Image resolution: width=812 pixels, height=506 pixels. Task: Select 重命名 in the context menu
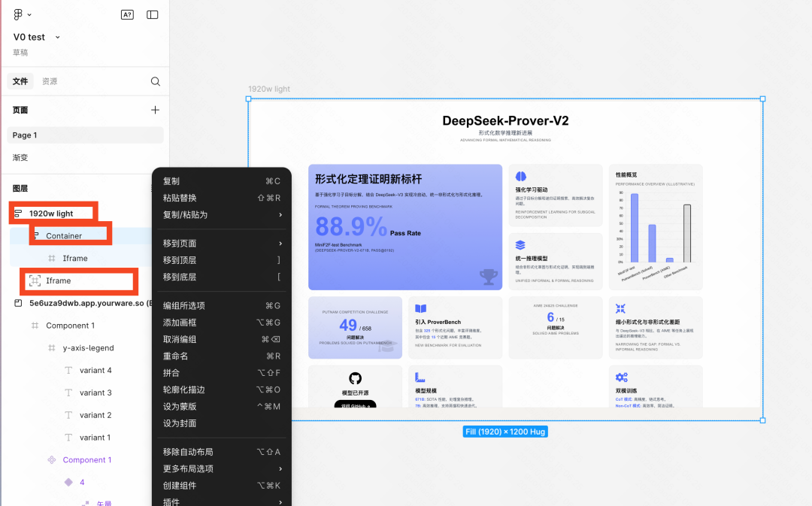point(222,356)
